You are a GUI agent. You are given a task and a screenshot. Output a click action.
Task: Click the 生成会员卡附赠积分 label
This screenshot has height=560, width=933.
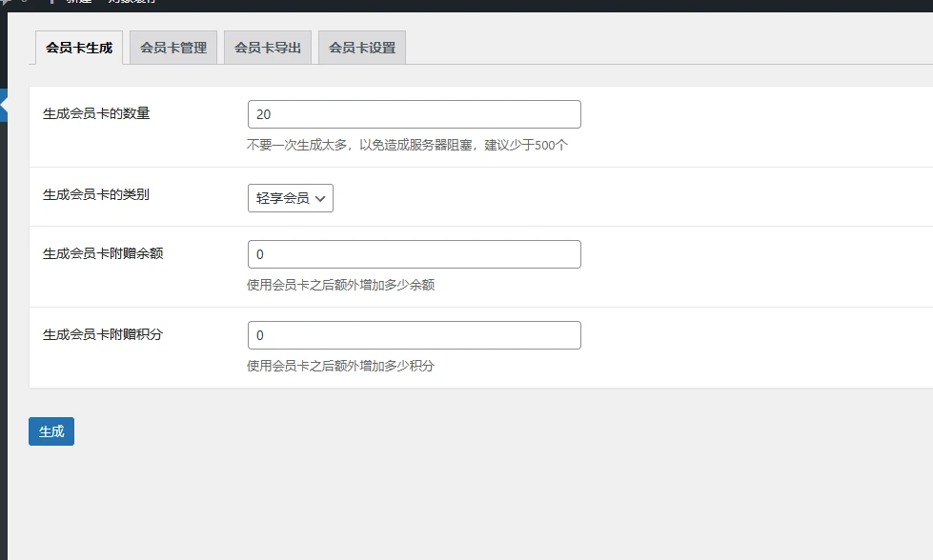click(x=103, y=334)
